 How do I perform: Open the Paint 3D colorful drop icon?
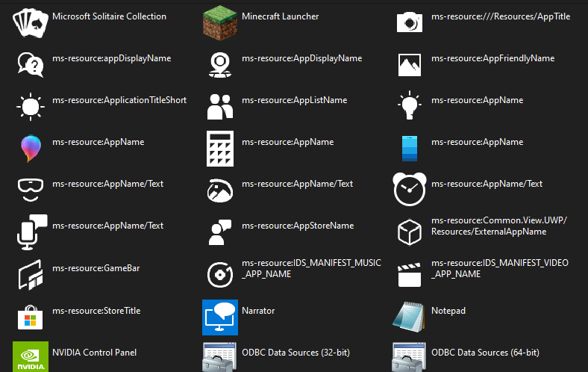(x=31, y=149)
